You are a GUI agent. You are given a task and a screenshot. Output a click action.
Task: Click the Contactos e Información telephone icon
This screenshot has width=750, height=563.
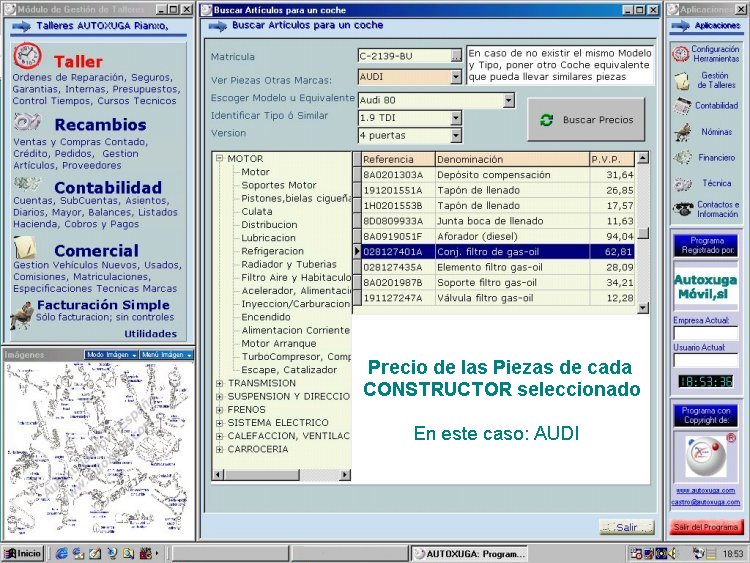(683, 209)
